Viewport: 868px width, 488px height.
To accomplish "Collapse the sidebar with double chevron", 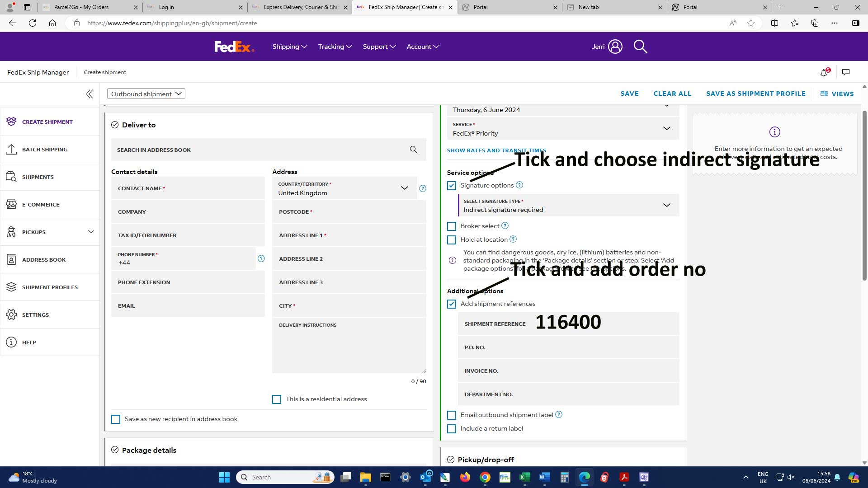I will pos(90,94).
